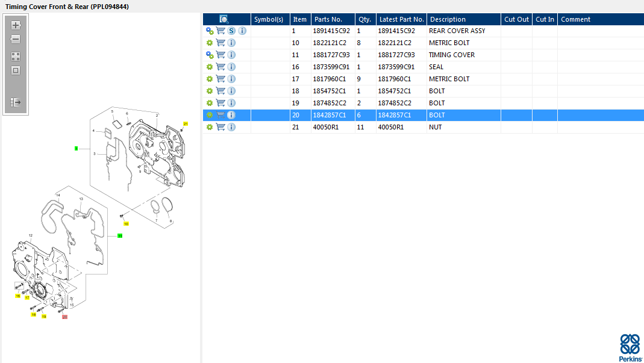
Task: Click yellow callout 21 on the diagram
Action: 186,123
